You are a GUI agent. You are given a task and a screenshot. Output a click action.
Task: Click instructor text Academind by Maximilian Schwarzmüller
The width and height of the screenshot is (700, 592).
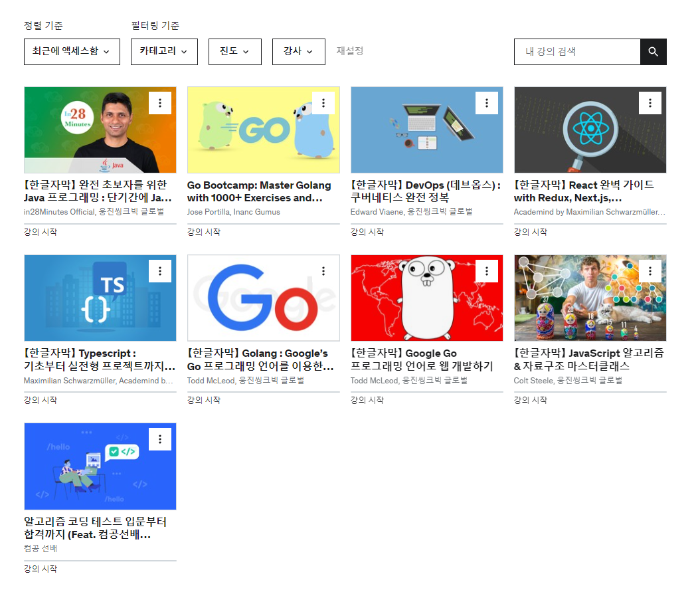590,212
